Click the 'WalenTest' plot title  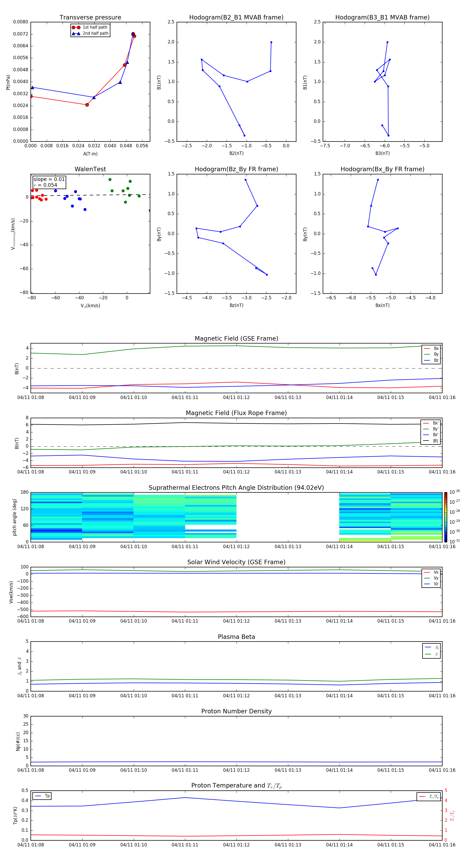90,169
